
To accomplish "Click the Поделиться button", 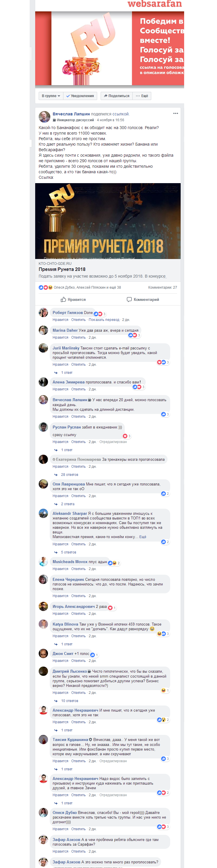I will [117, 96].
